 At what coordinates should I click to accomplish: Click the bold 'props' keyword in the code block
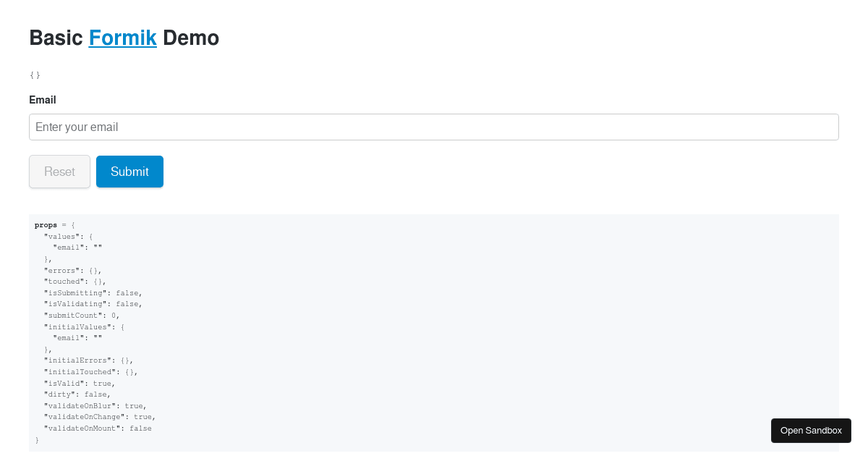click(x=46, y=225)
